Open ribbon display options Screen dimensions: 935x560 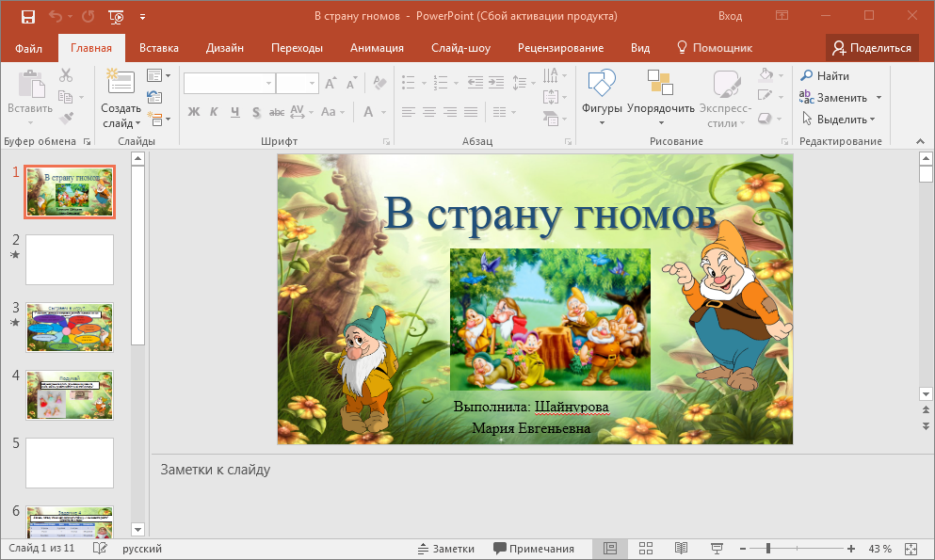click(782, 15)
